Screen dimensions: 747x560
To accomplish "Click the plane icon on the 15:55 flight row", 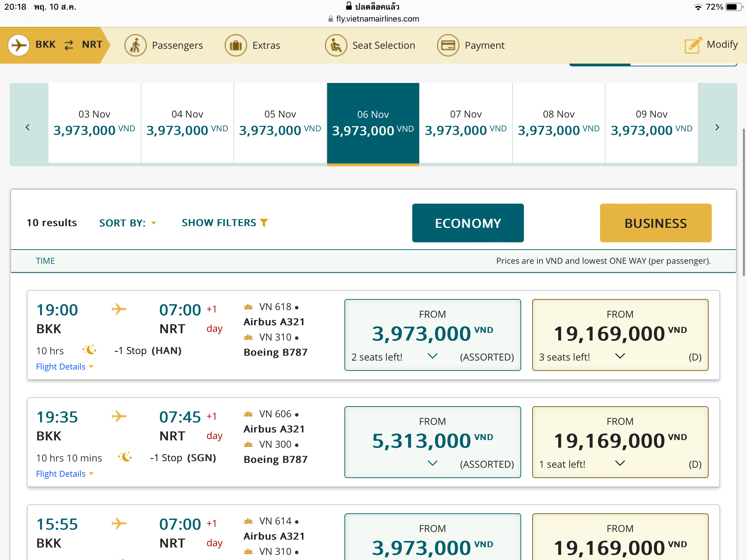I will 119,523.
